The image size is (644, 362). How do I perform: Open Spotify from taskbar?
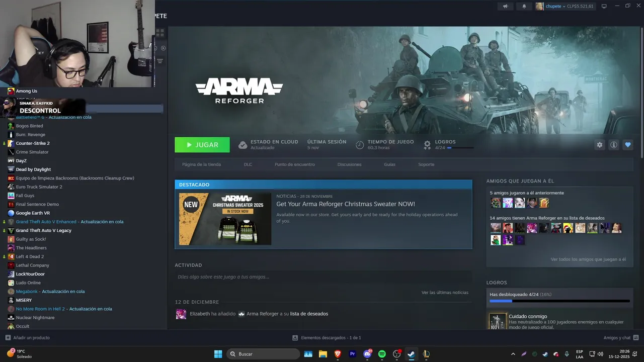[x=382, y=354]
